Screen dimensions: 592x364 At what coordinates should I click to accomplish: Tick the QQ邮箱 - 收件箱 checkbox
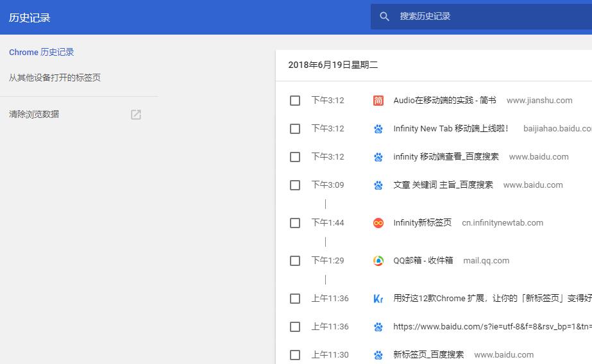tap(295, 261)
